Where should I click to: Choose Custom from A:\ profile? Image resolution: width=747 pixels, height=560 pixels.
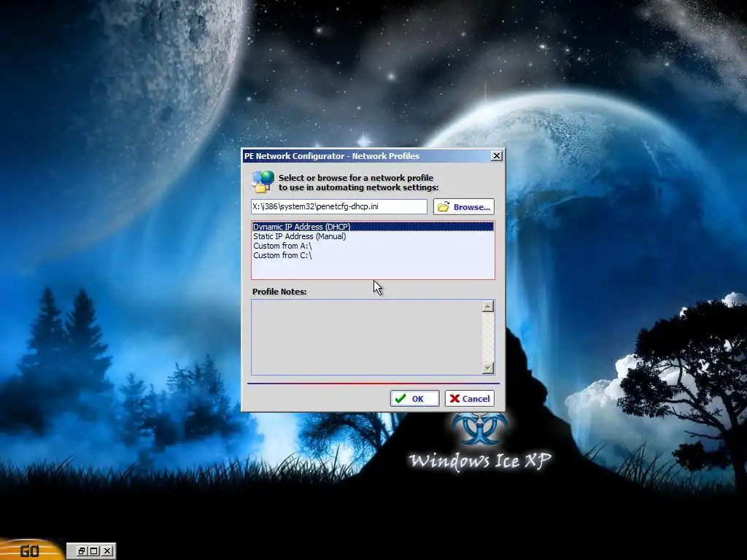(x=373, y=246)
